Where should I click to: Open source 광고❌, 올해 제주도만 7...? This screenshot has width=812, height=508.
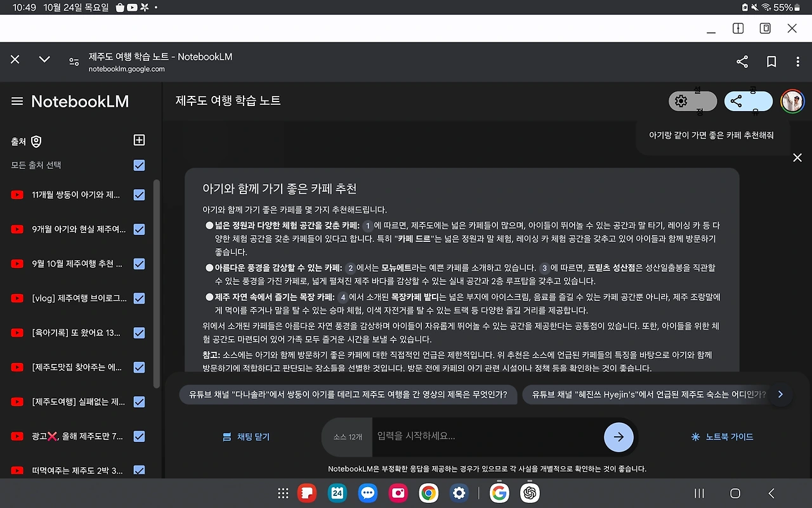pyautogui.click(x=77, y=436)
